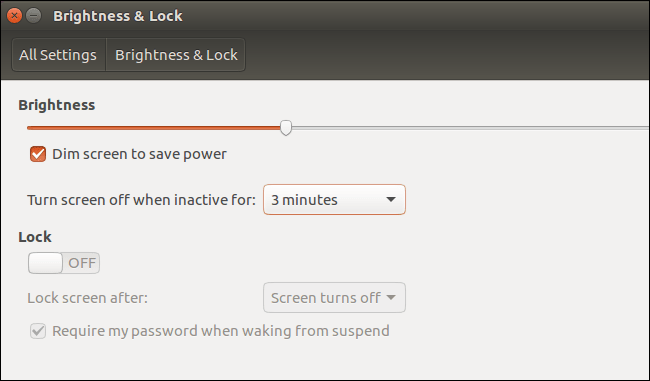
Task: Minimize the Brightness & Lock window
Action: [x=34, y=16]
